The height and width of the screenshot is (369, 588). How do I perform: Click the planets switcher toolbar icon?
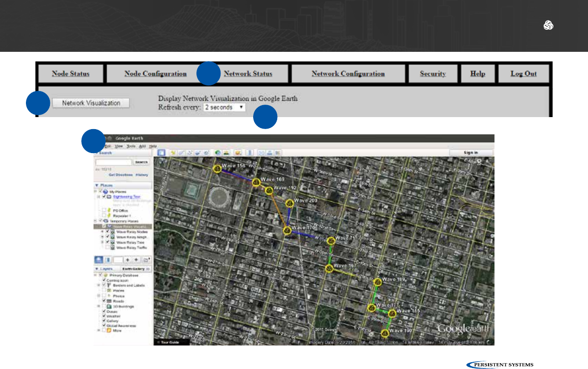[238, 153]
